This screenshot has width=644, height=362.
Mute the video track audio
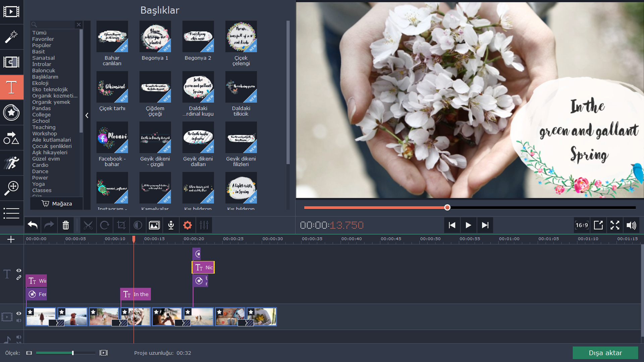(19, 321)
